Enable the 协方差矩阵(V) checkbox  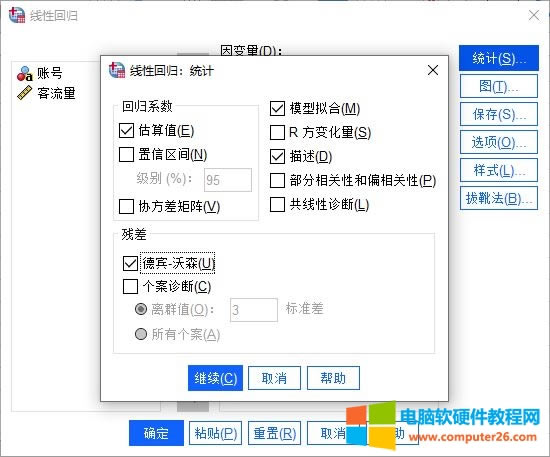[x=126, y=206]
